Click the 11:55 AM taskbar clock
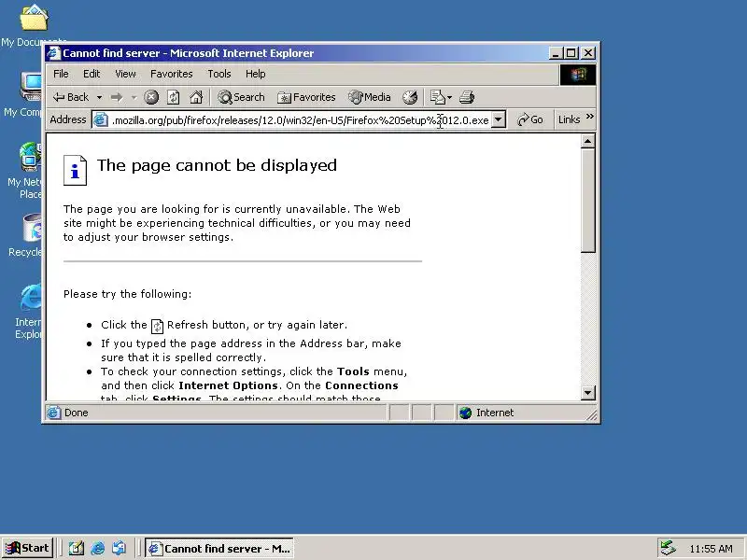The width and height of the screenshot is (747, 560). pos(711,549)
